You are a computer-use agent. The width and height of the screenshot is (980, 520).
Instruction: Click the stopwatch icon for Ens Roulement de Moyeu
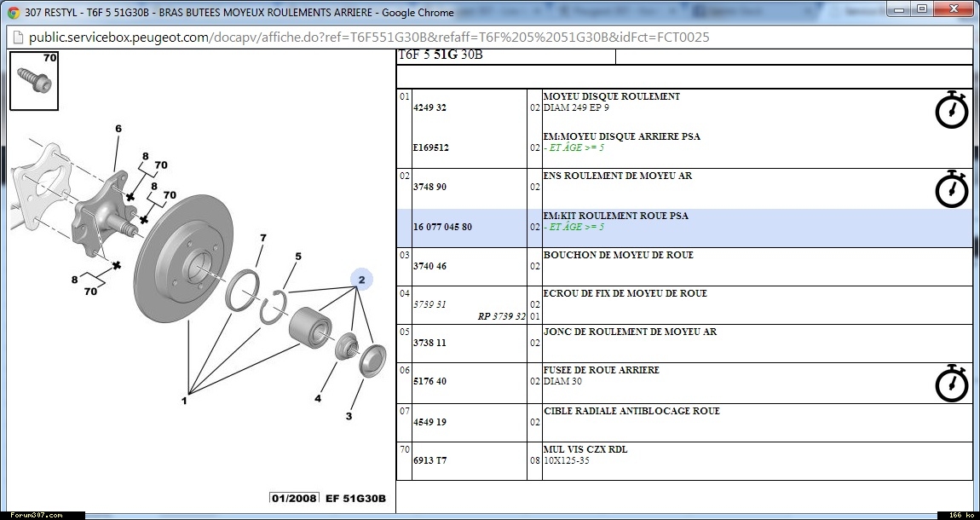pos(952,188)
